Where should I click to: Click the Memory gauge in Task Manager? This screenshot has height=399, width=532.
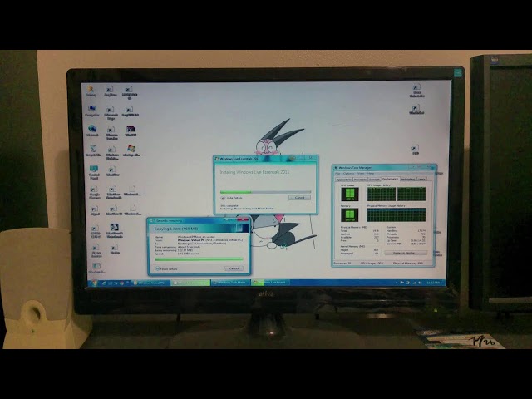click(x=349, y=215)
